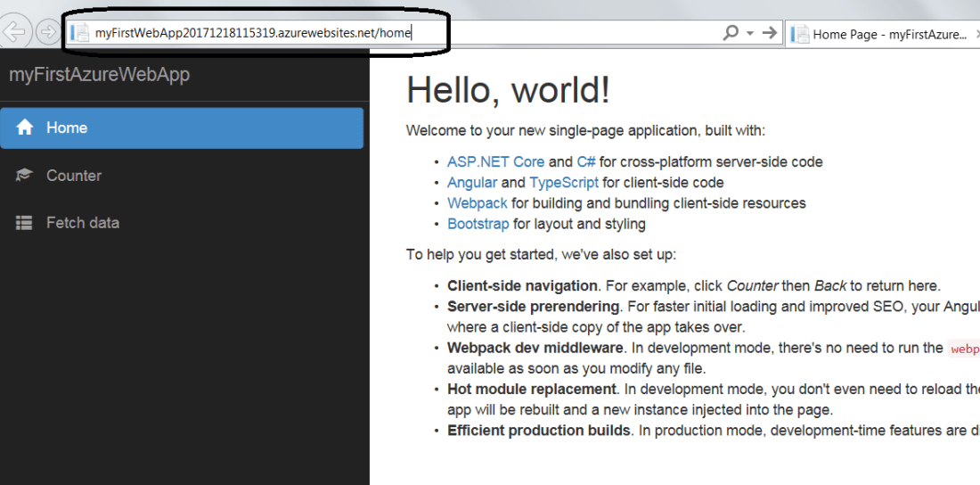
Task: Open the ASP.NET Core link
Action: coord(495,162)
